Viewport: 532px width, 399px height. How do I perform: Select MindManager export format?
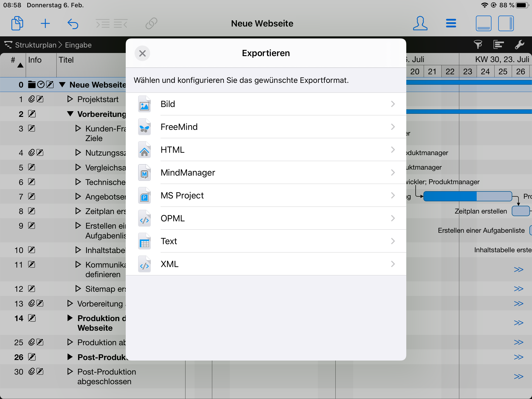[x=267, y=172]
